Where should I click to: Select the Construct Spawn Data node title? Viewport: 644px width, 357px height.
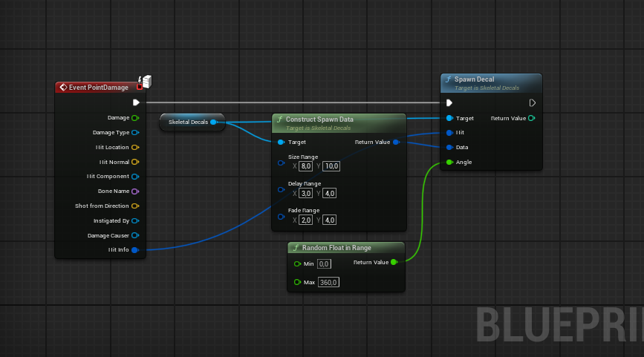point(327,119)
